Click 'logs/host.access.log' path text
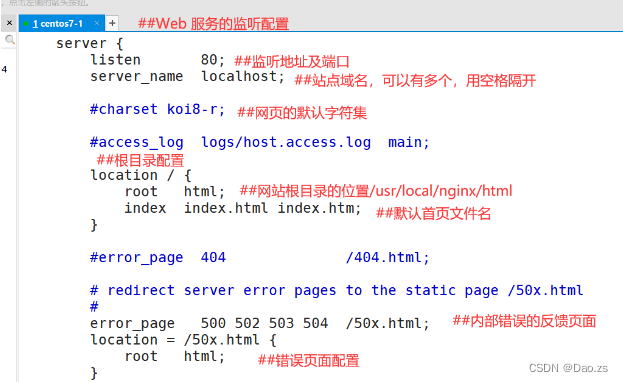623x382 pixels. (286, 142)
